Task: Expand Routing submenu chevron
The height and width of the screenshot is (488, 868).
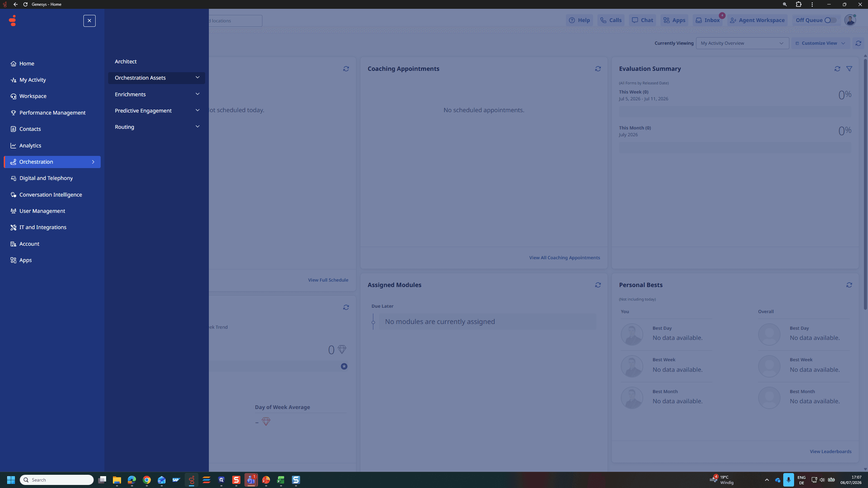Action: [197, 127]
